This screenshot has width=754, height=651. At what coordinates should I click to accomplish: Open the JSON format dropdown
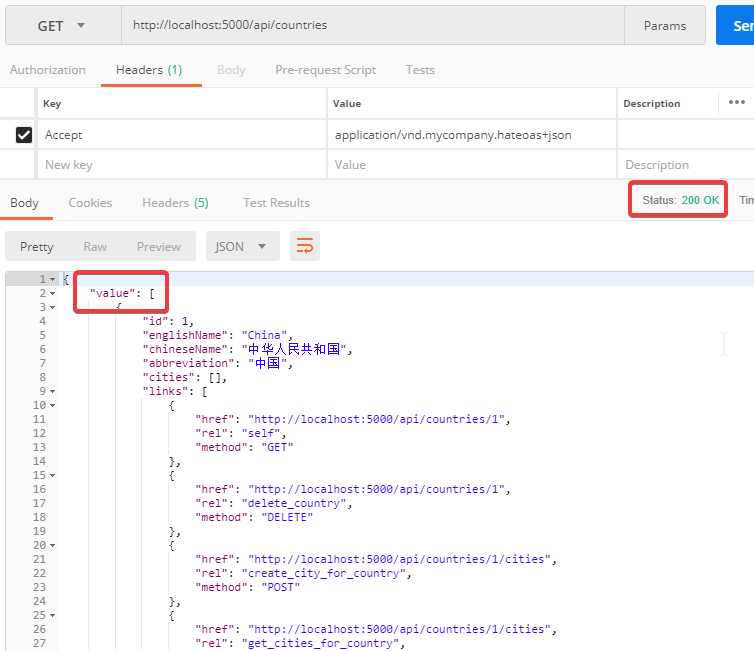[x=241, y=246]
